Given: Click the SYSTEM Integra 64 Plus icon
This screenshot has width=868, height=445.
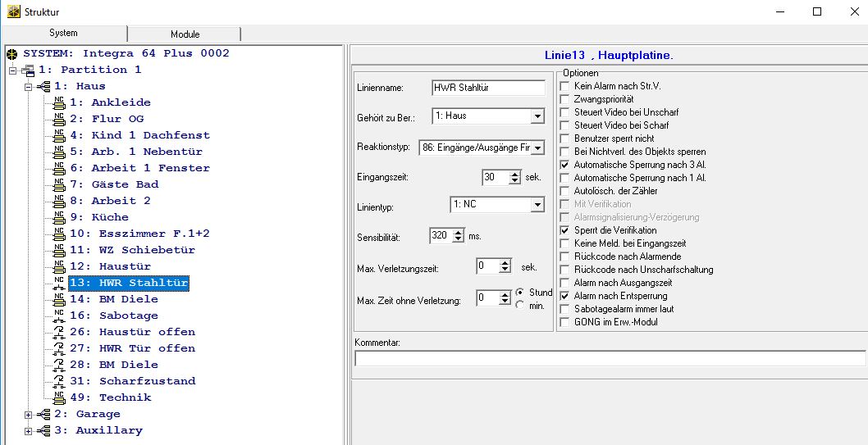Looking at the screenshot, I should pos(11,53).
